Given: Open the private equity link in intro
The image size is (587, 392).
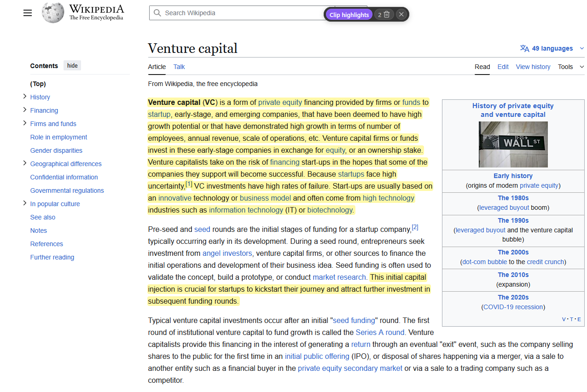Looking at the screenshot, I should (x=280, y=102).
